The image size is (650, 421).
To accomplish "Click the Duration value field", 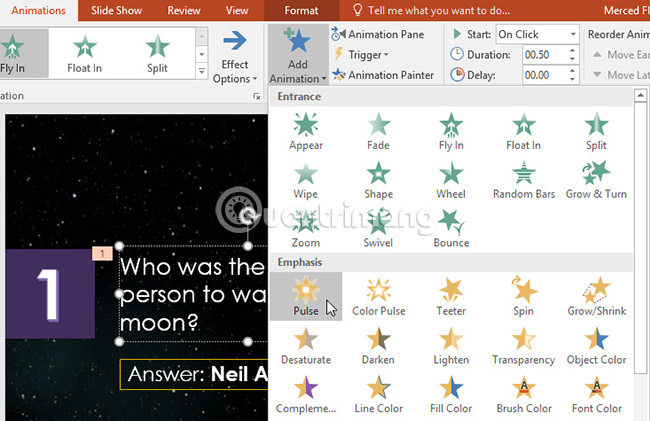I will (x=544, y=55).
